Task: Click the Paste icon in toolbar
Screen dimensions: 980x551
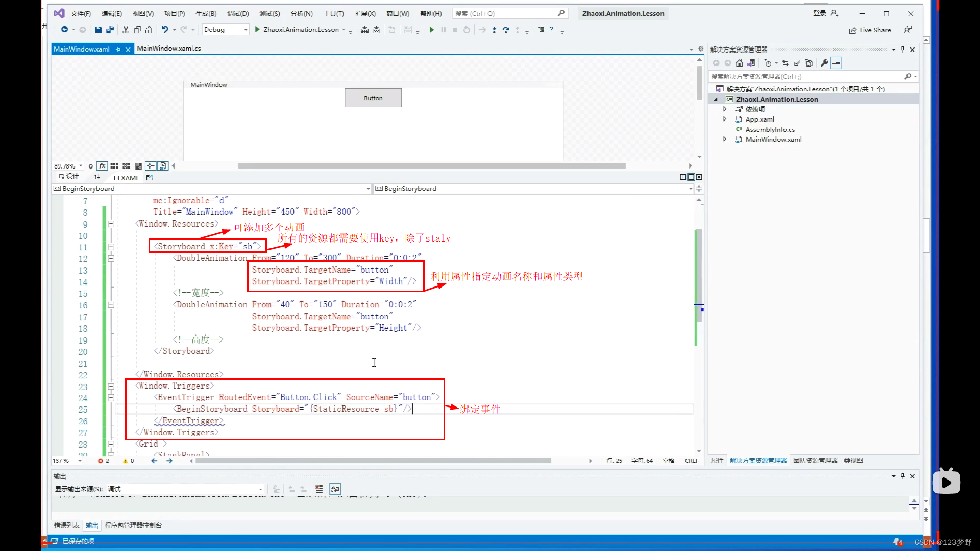Action: pyautogui.click(x=149, y=30)
